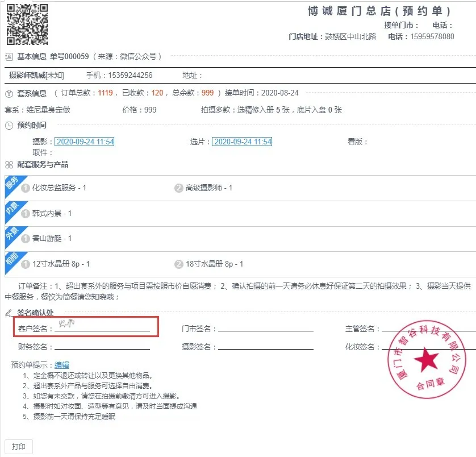Click the icon beside 配套服务与产品
This screenshot has height=457, width=476.
coord(9,165)
